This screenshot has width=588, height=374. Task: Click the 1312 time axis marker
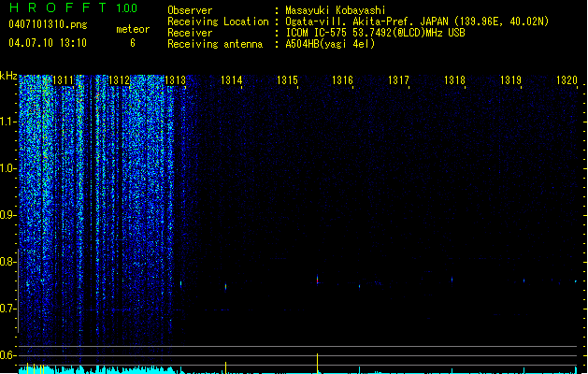[119, 80]
